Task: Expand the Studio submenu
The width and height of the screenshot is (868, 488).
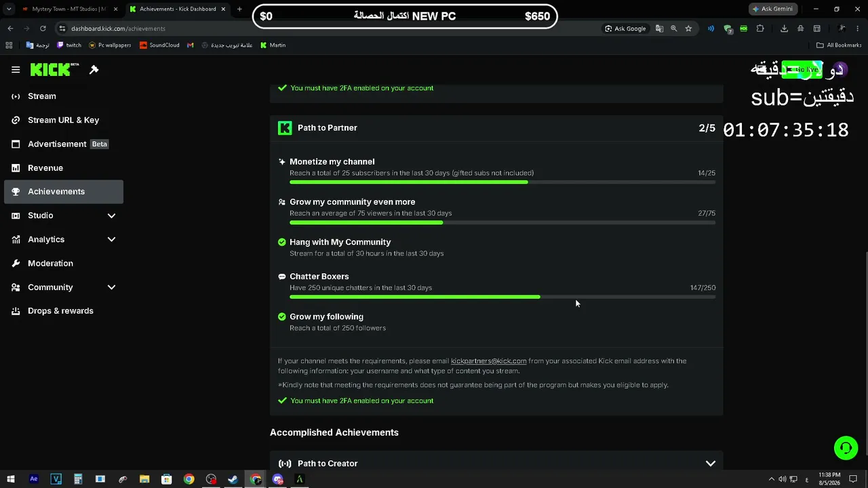Action: click(111, 216)
